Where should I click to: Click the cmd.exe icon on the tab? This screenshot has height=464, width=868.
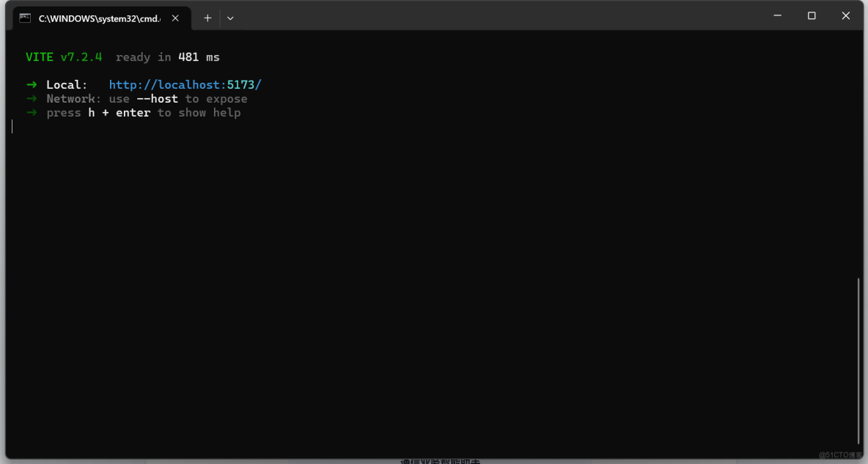(x=26, y=18)
